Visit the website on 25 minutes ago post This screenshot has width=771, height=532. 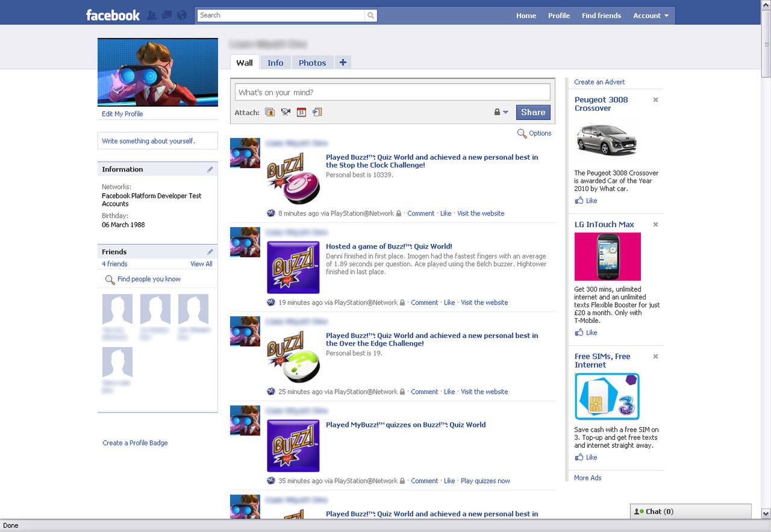click(x=484, y=392)
